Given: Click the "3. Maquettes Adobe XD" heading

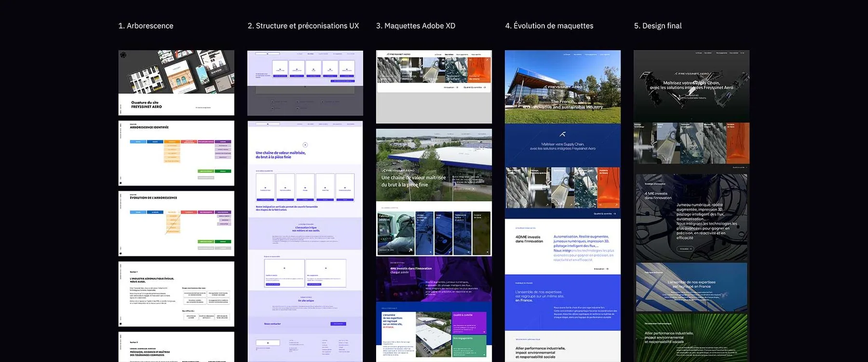Looking at the screenshot, I should click(x=416, y=26).
